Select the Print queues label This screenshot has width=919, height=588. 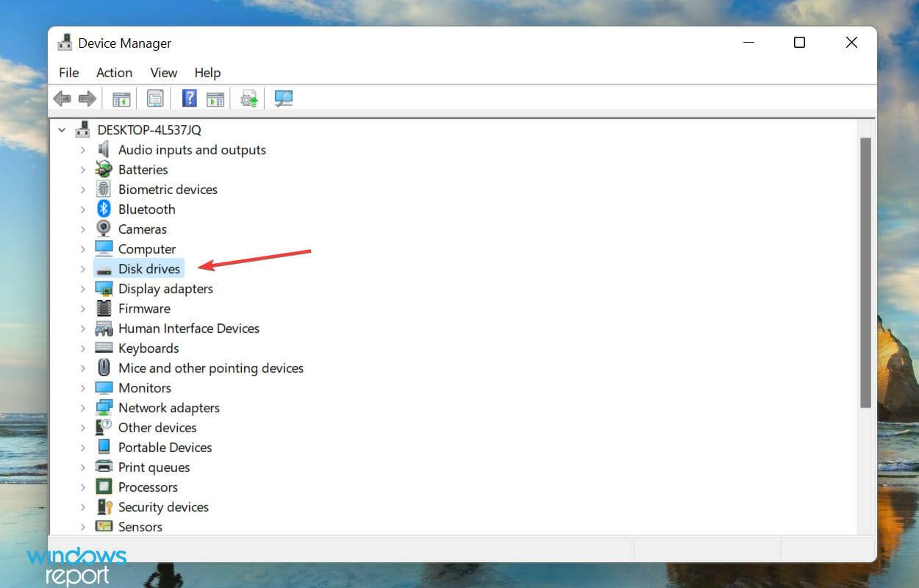point(154,467)
